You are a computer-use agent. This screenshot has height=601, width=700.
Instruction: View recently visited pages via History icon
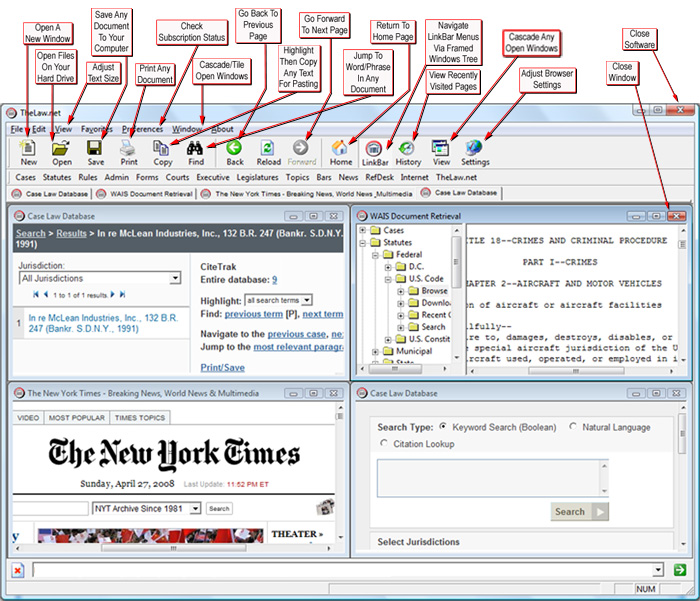point(407,148)
